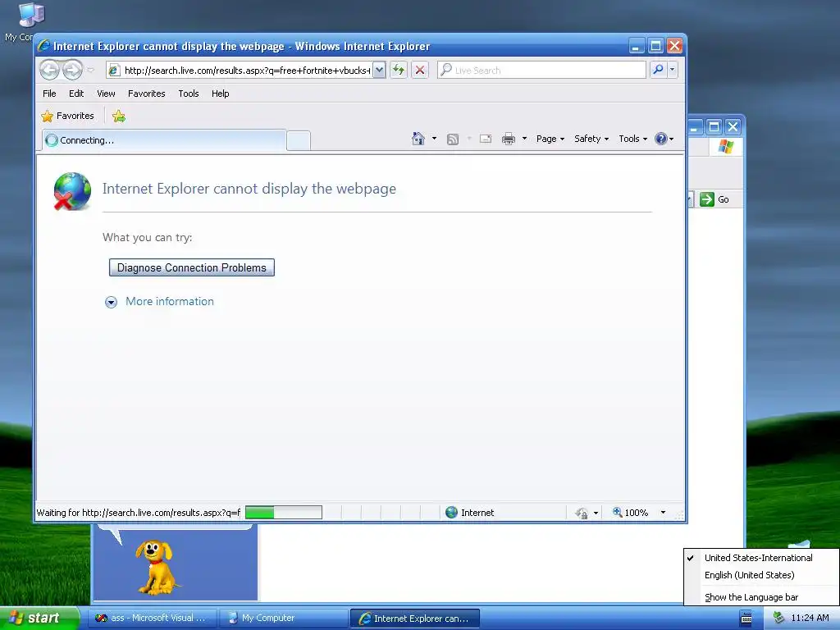
Task: Click the More information link
Action: [x=170, y=302]
